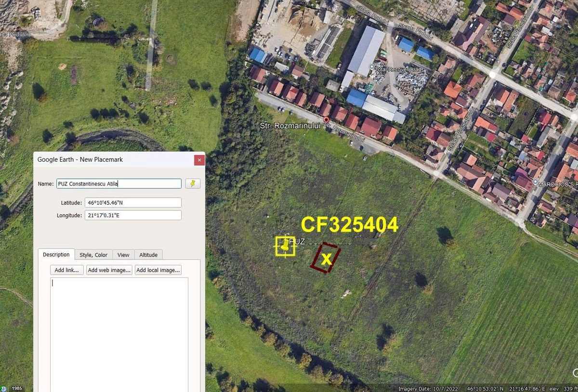Close the New Placemark dialog
The height and width of the screenshot is (392, 578).
[199, 160]
